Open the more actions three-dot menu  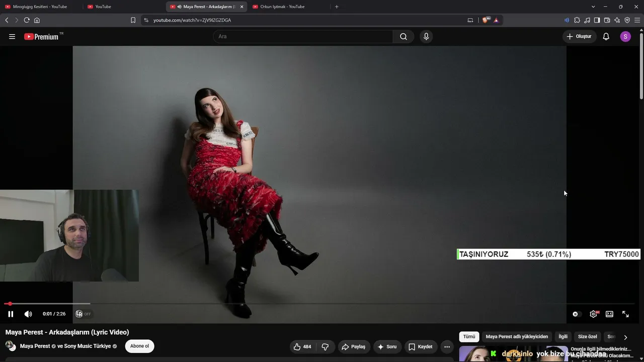(x=447, y=347)
